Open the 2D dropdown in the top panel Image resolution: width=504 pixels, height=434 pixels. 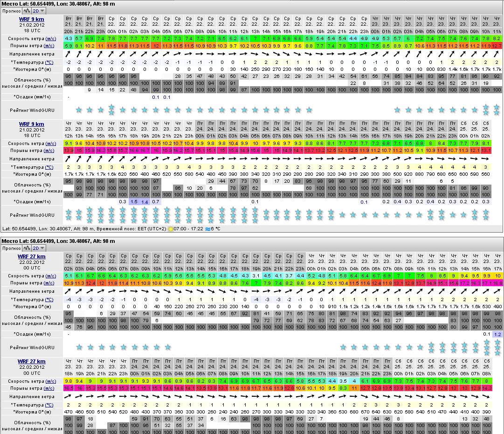click(x=39, y=10)
